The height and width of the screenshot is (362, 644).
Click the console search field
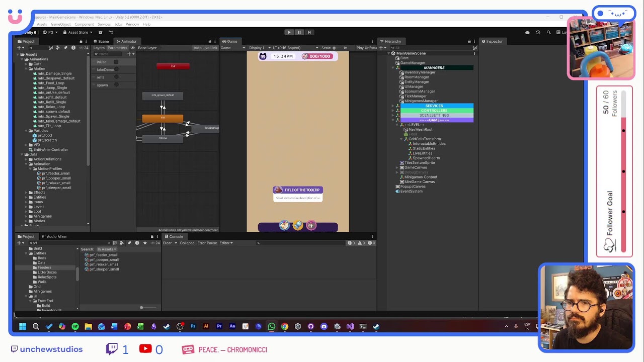pyautogui.click(x=301, y=243)
